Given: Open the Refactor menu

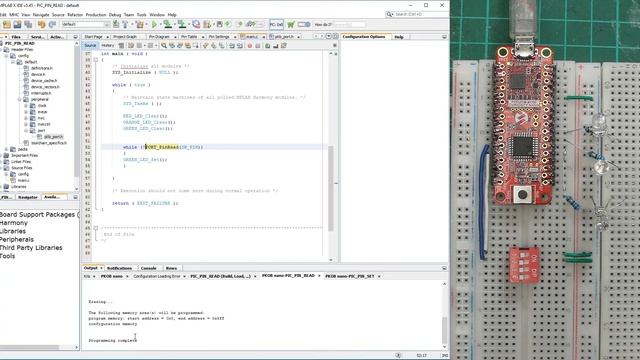Looking at the screenshot, I should [x=75, y=15].
